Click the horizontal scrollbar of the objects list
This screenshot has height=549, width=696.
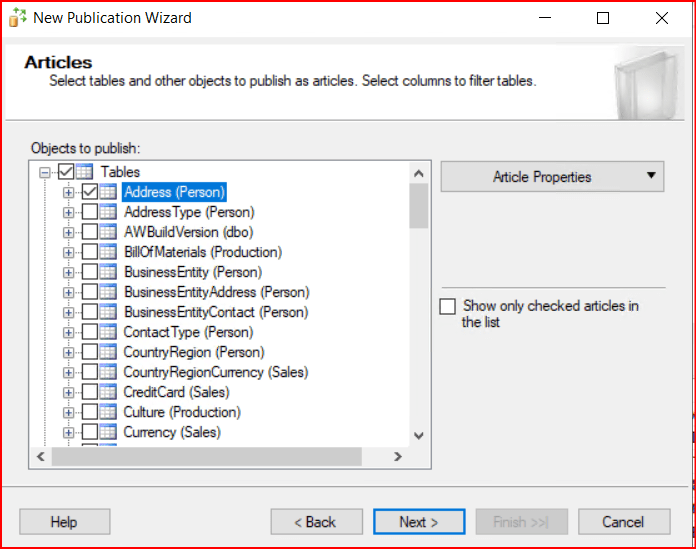point(206,456)
